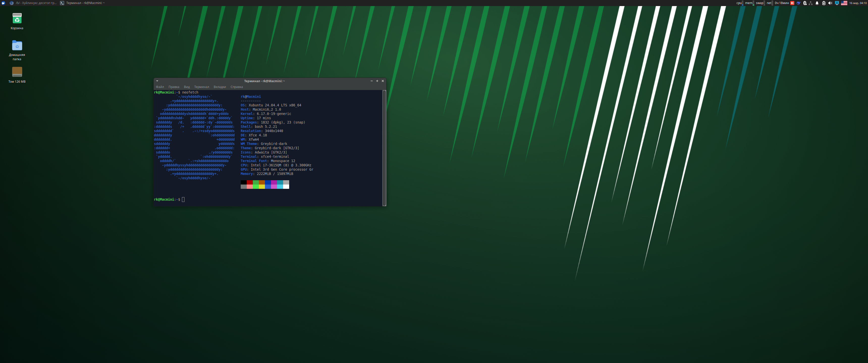The image size is (868, 363).
Task: Click the battery power manager icon
Action: (x=824, y=3)
